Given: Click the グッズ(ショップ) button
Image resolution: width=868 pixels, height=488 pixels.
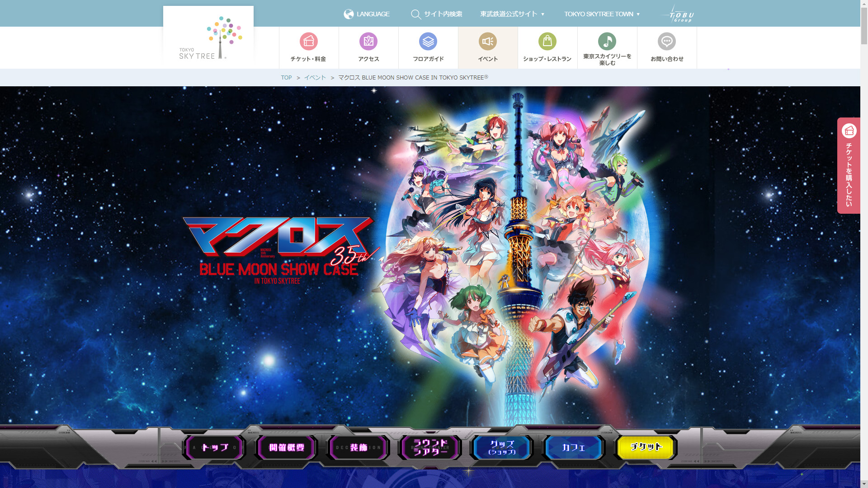Looking at the screenshot, I should coord(502,447).
